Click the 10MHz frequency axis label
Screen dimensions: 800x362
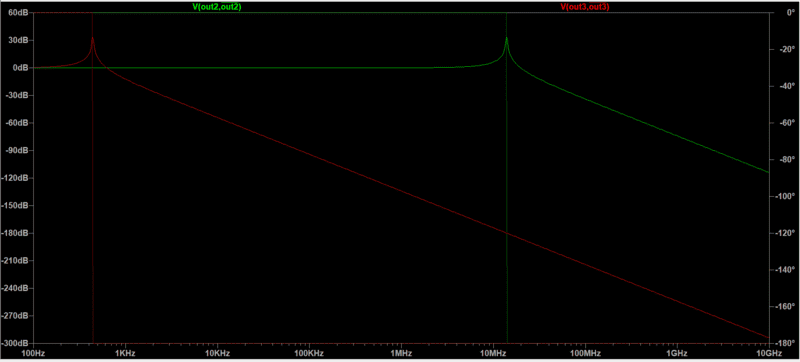(493, 353)
